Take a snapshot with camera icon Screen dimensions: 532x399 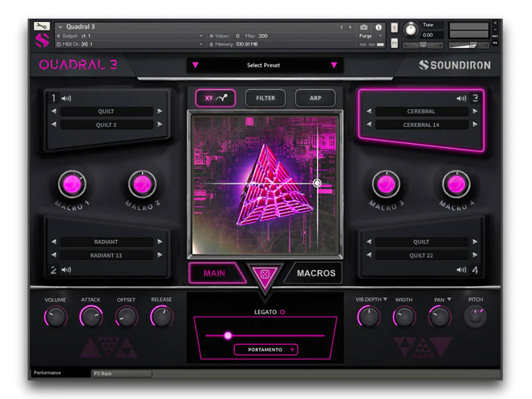(364, 27)
